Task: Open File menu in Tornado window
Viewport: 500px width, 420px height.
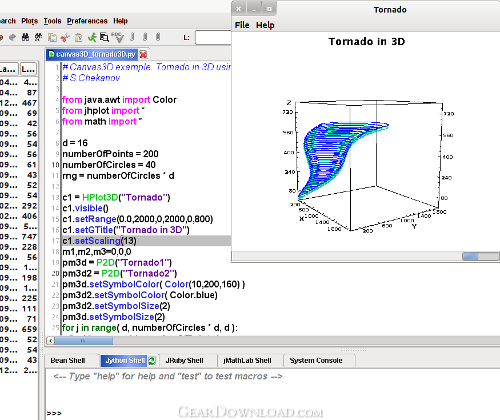Action: [242, 25]
